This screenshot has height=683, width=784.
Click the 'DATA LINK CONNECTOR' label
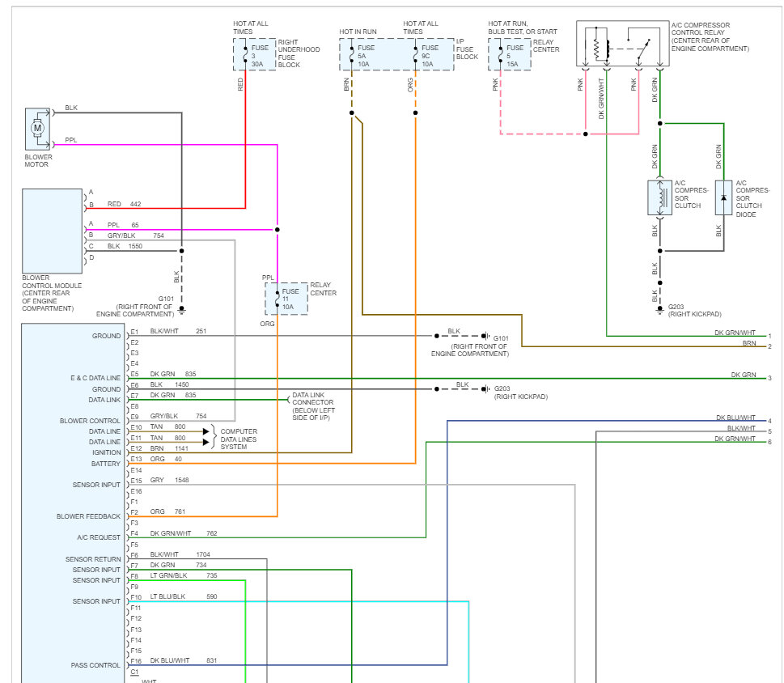point(313,398)
